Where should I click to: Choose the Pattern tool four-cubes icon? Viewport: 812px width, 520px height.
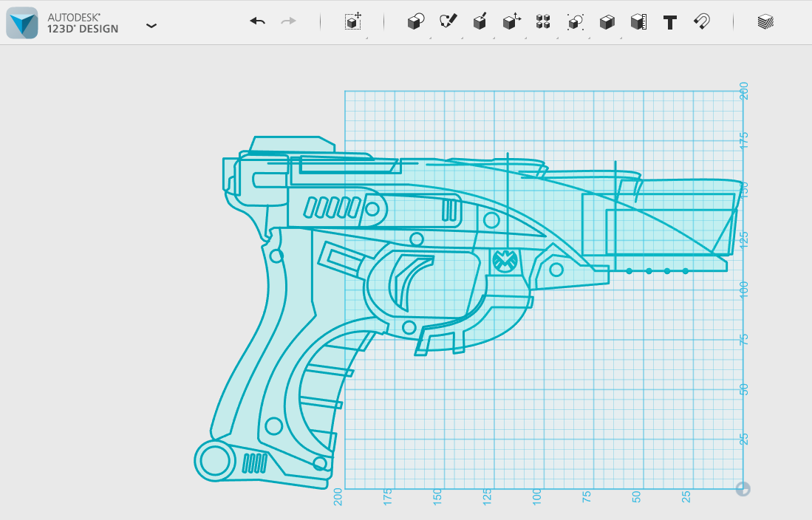pos(544,22)
